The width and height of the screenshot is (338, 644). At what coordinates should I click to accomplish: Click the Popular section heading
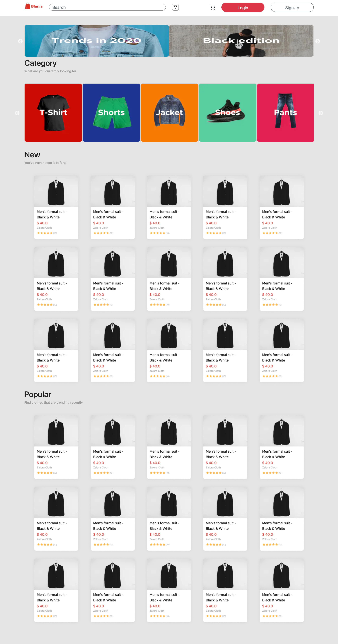click(37, 394)
